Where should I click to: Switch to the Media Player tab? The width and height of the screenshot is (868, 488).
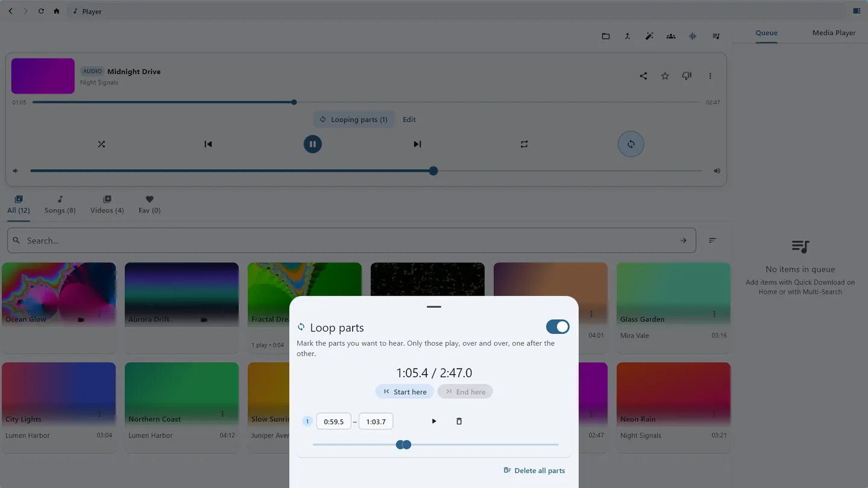coord(834,33)
